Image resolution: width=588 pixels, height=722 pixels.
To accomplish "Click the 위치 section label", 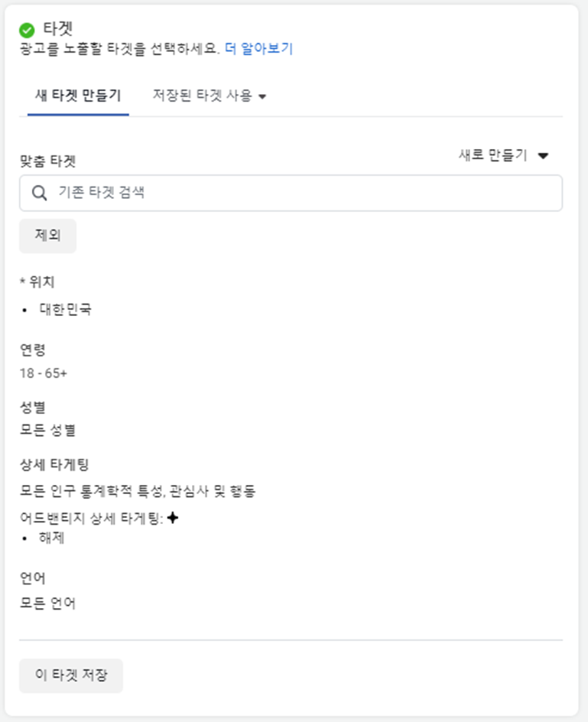I will [41, 281].
